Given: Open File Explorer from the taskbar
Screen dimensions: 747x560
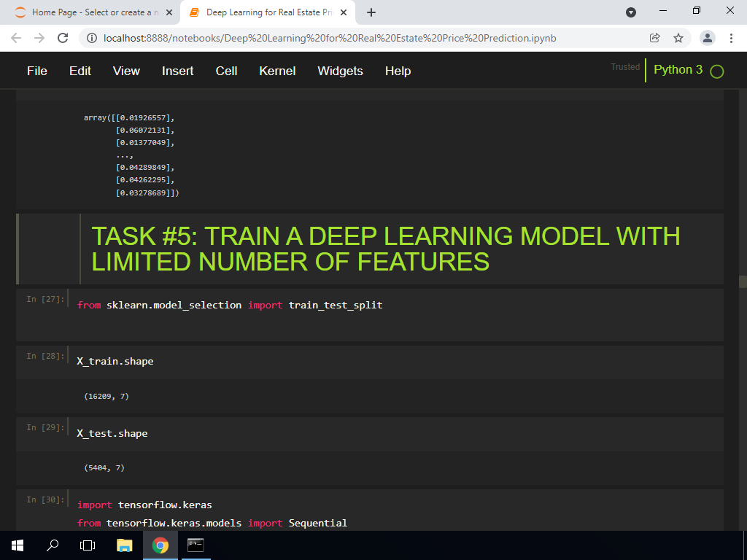Looking at the screenshot, I should (x=124, y=545).
